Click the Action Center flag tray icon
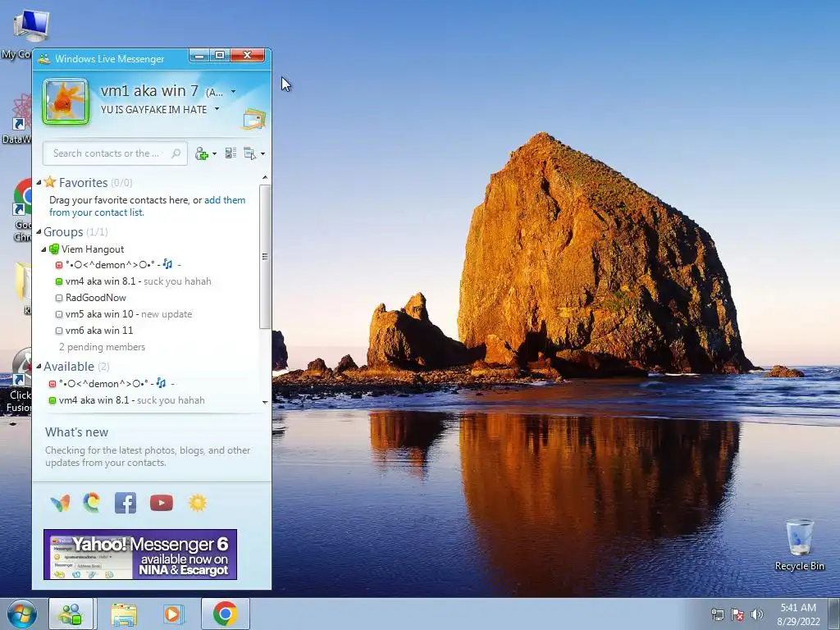Viewport: 840px width, 630px height. click(737, 614)
